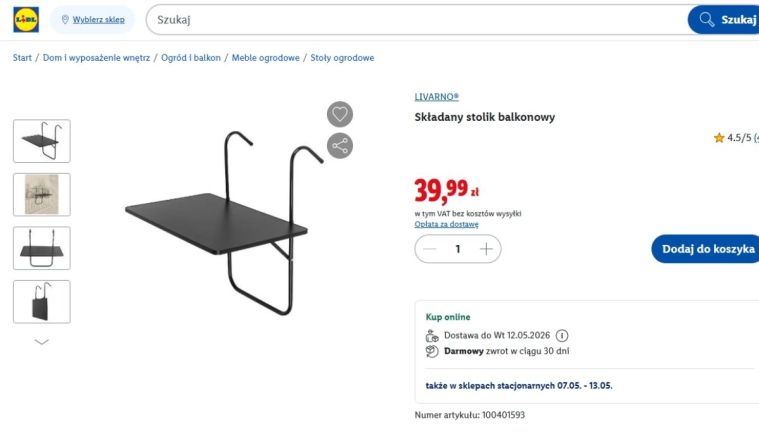Click the Lidl logo
The width and height of the screenshot is (759, 443).
(26, 19)
